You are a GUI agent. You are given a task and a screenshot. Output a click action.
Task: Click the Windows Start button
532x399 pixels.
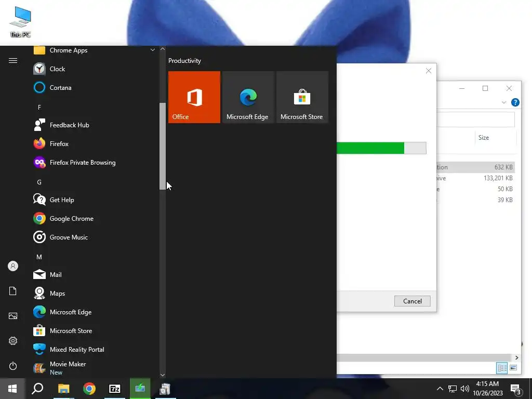(12, 389)
